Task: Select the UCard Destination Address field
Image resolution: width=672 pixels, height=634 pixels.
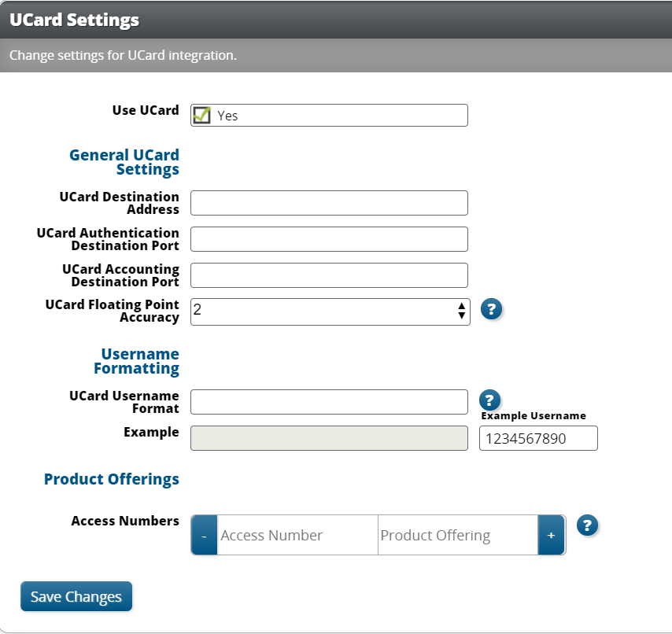Action: tap(329, 203)
